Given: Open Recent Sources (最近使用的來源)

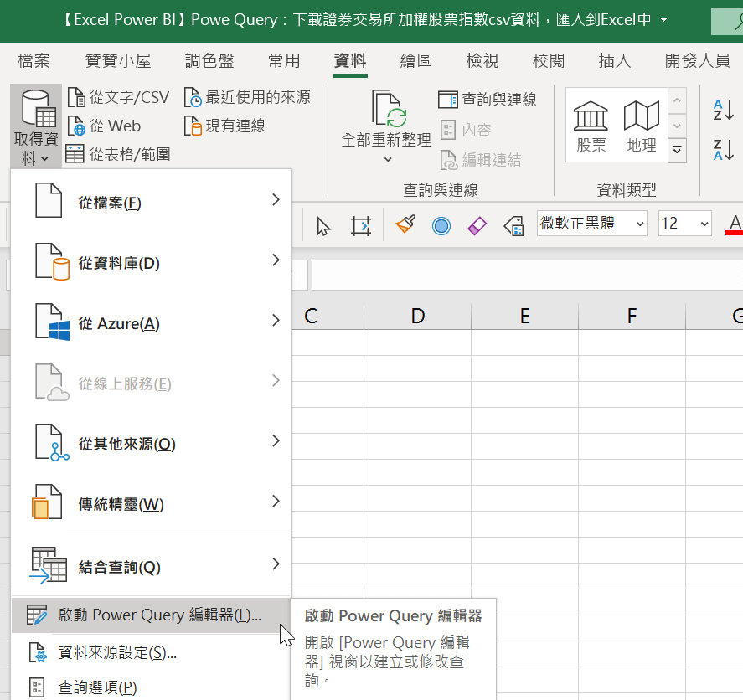Looking at the screenshot, I should (247, 98).
